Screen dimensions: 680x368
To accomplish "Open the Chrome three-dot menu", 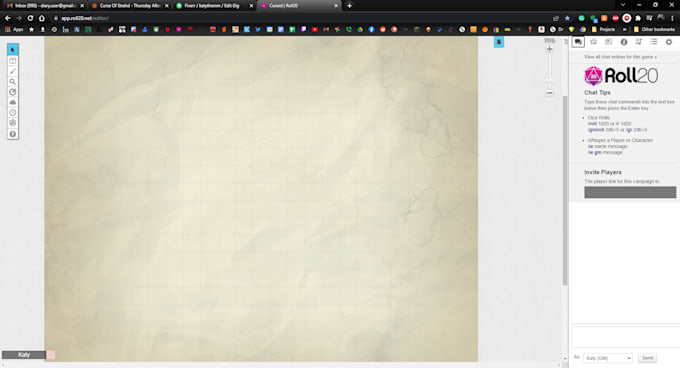I will click(x=672, y=18).
